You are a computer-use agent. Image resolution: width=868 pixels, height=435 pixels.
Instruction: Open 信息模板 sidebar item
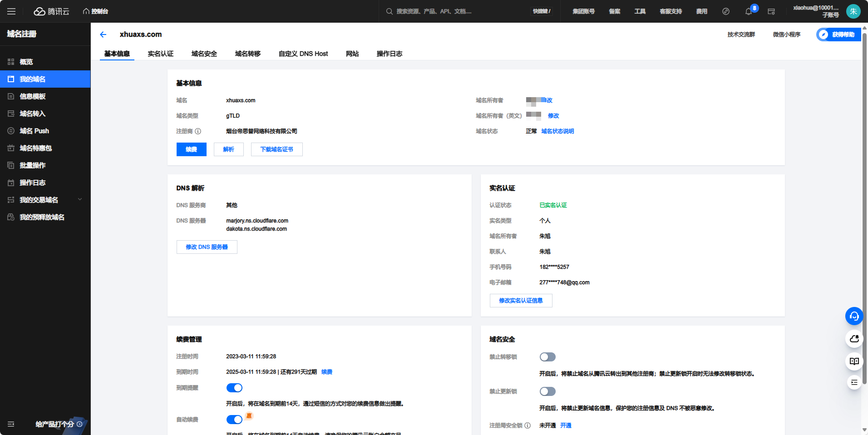pyautogui.click(x=45, y=96)
